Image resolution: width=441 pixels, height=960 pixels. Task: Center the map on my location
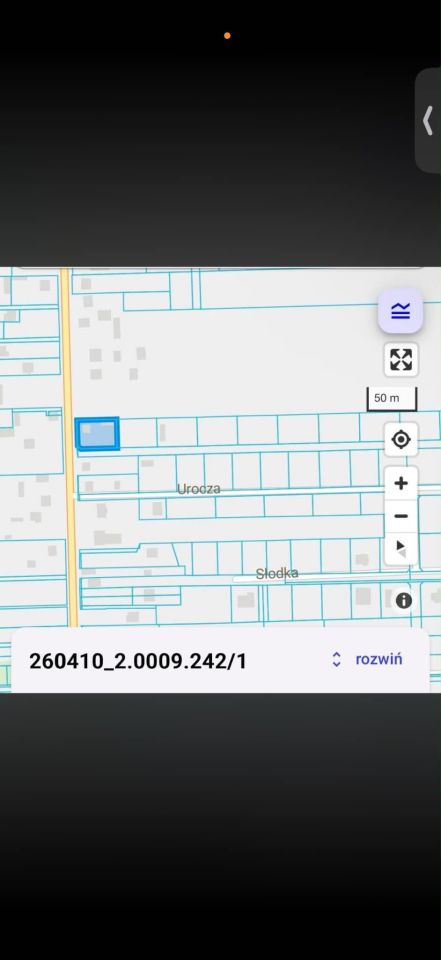401,439
